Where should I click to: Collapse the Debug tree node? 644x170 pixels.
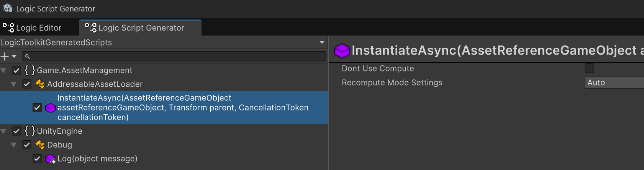(14, 145)
